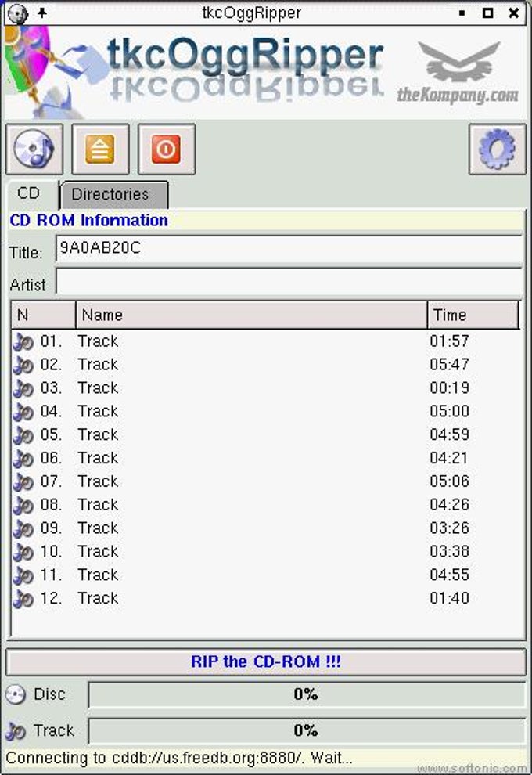Click the music note icon of track 04

(x=23, y=412)
